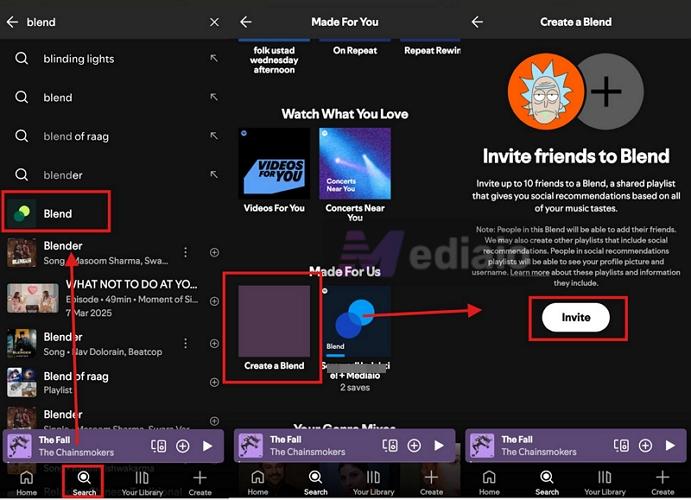Clear the blend search text

[214, 22]
